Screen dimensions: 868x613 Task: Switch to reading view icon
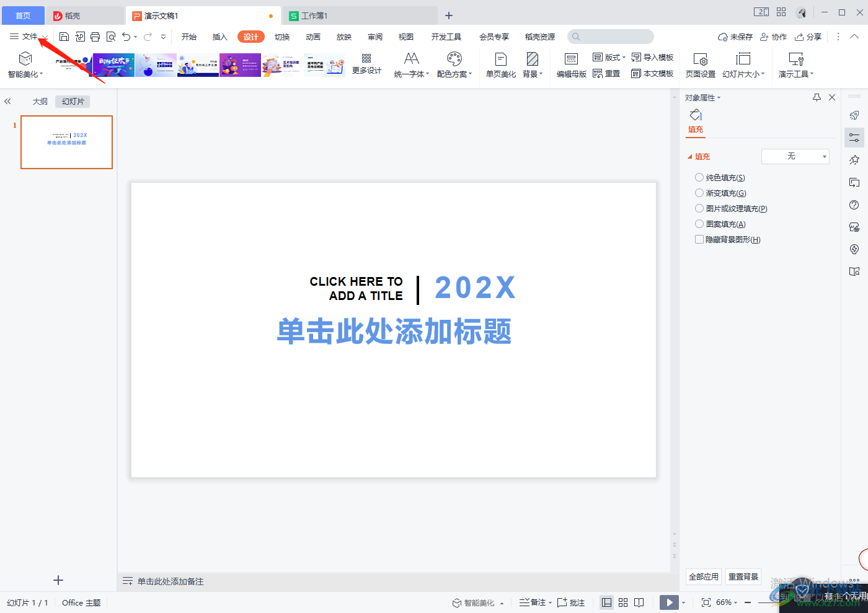click(639, 602)
